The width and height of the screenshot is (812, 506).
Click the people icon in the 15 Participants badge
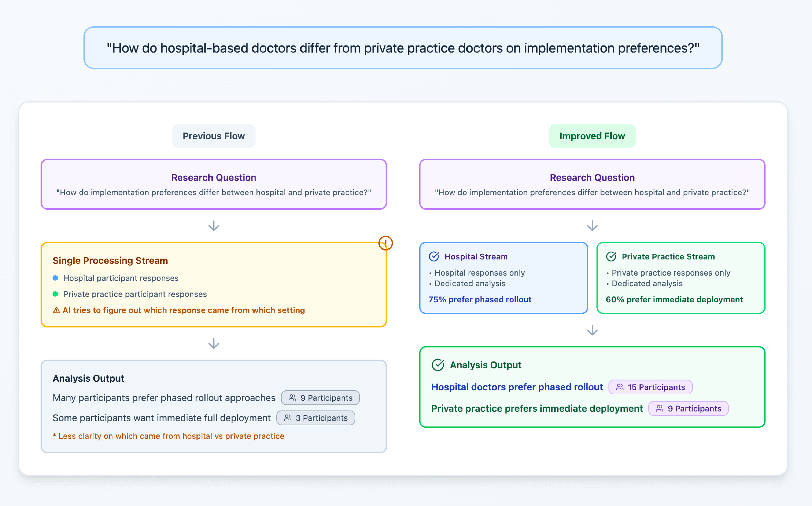[620, 387]
